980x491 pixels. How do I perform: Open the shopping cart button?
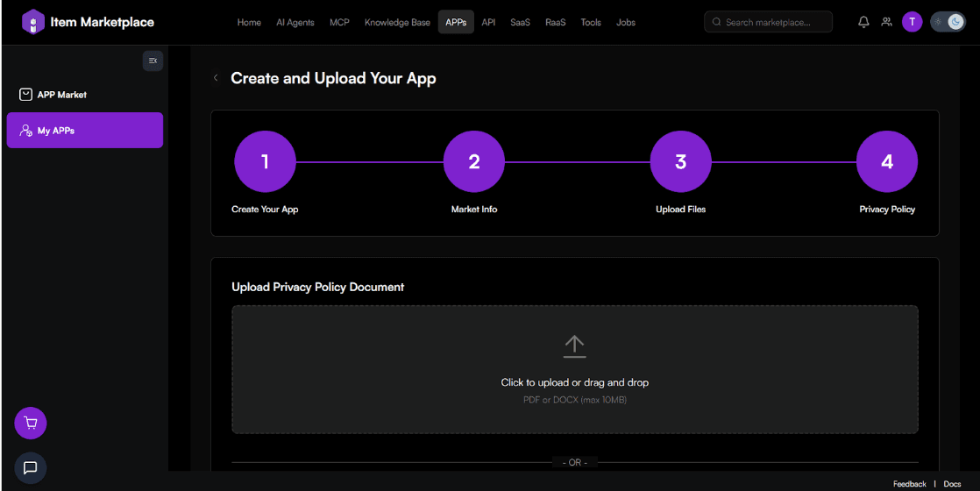31,423
